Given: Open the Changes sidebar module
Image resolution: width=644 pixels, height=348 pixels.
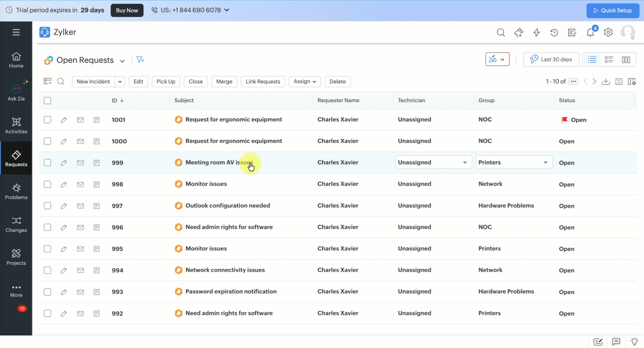Looking at the screenshot, I should click(x=16, y=224).
